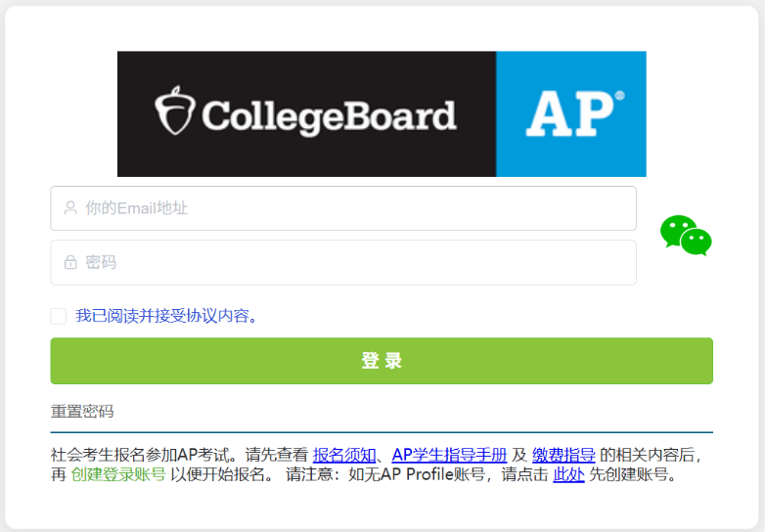Focus the 你的Email地址 input field

pos(352,208)
